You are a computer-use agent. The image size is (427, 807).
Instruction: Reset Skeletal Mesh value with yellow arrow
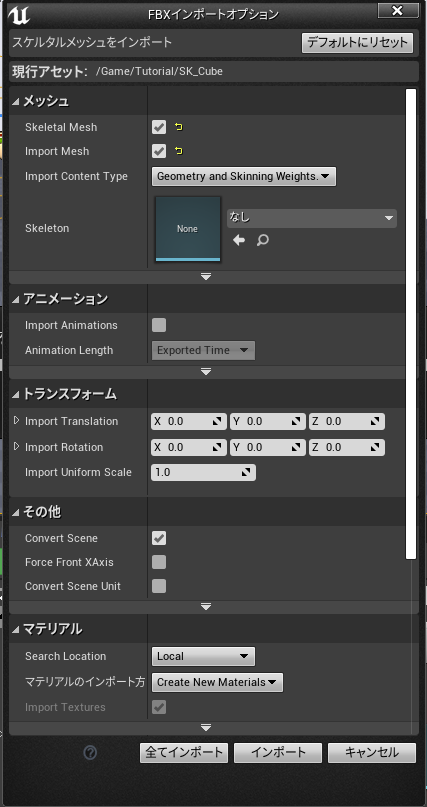(179, 127)
